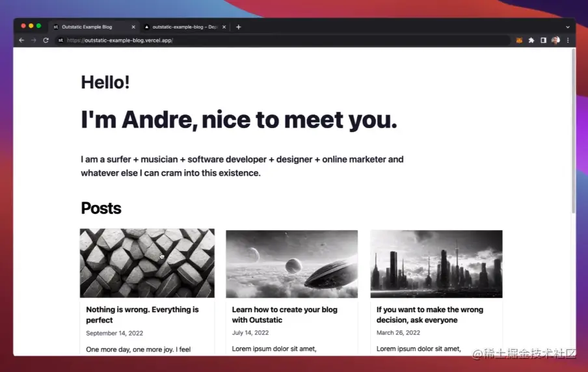Click the date "September 14, 2022"
Screen dimensions: 588x372
114,333
